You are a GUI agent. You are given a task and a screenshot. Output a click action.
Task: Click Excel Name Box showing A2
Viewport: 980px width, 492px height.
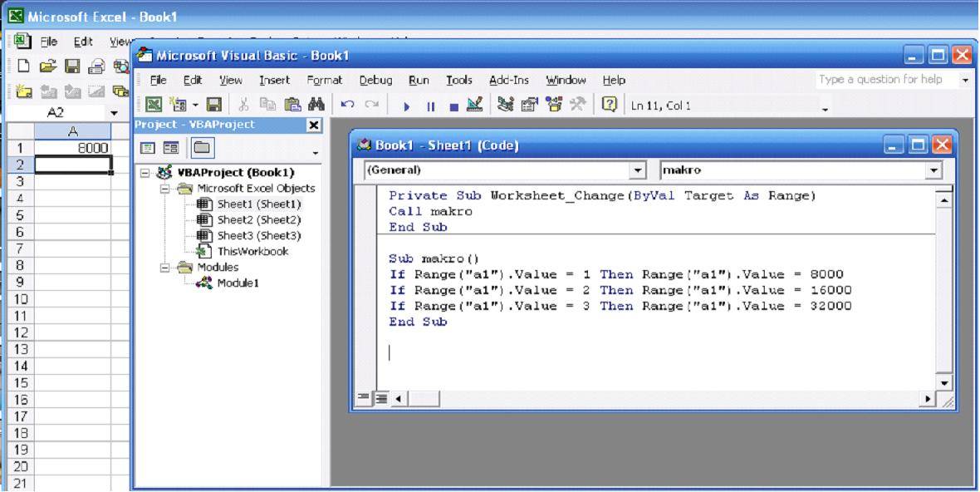tap(56, 113)
